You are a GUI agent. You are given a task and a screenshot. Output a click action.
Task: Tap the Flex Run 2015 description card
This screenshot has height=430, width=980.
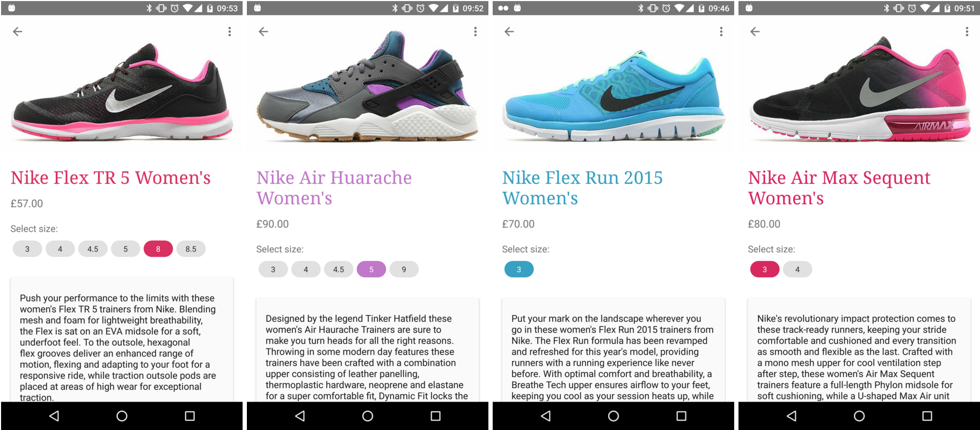(x=613, y=350)
